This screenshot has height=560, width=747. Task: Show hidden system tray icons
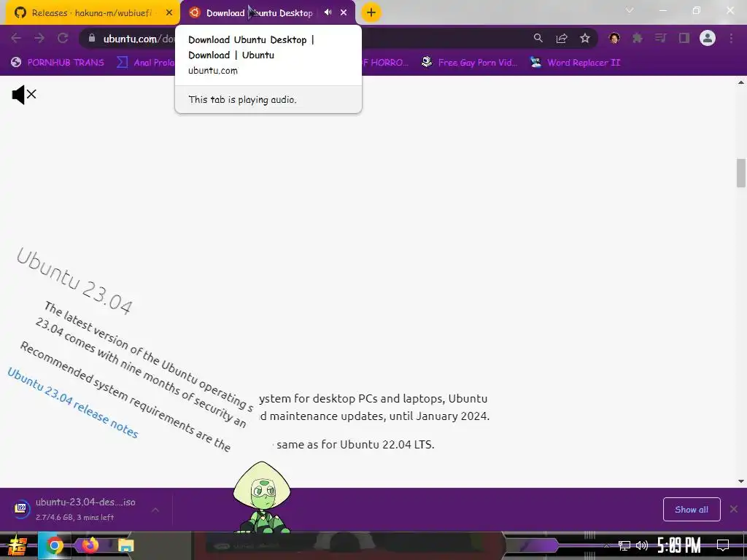606,545
